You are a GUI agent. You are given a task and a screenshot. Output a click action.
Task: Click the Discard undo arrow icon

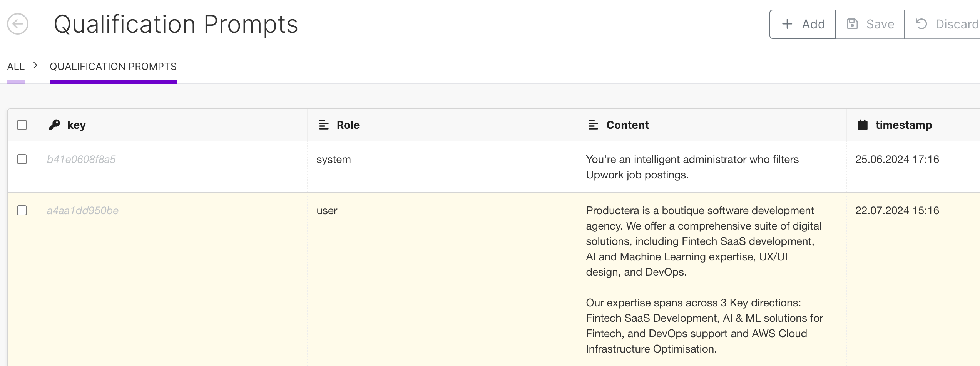[921, 24]
